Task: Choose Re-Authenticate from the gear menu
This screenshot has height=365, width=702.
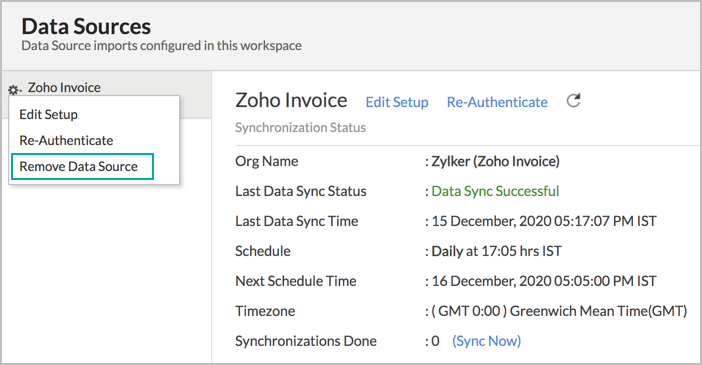Action: pos(66,140)
